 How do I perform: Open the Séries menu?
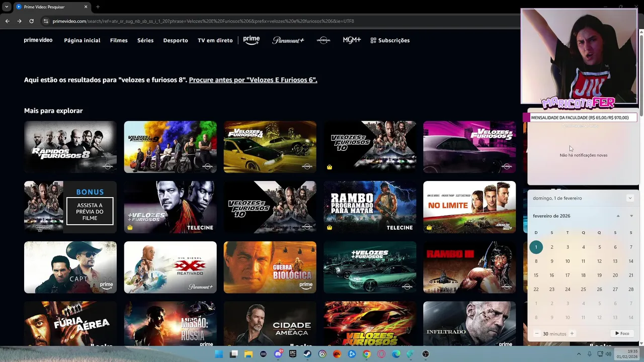click(x=145, y=40)
